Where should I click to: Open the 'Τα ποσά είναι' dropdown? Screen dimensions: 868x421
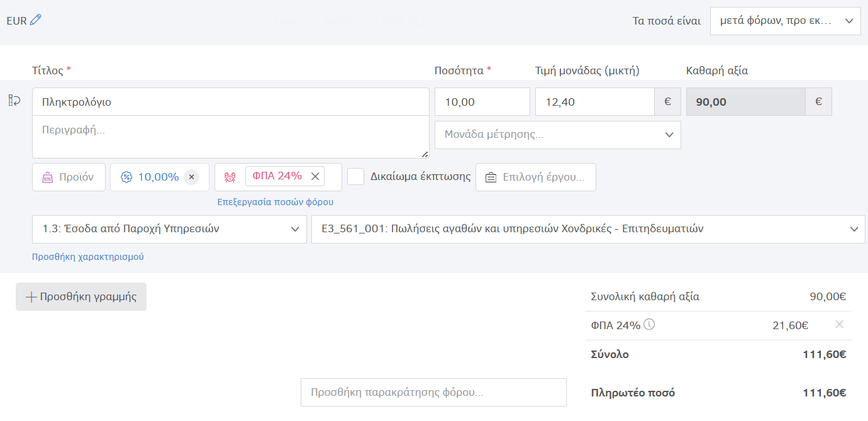(785, 21)
